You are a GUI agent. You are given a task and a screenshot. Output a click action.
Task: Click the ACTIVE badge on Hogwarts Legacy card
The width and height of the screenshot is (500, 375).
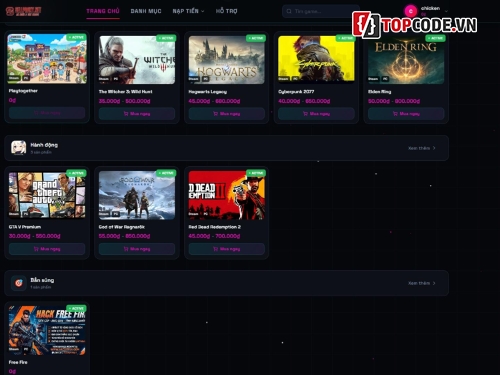pyautogui.click(x=256, y=38)
